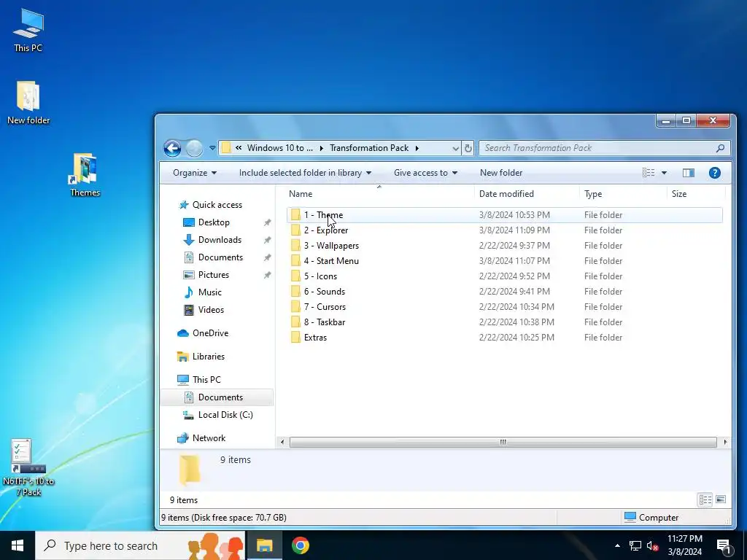Sort by the Type column header

coord(623,194)
